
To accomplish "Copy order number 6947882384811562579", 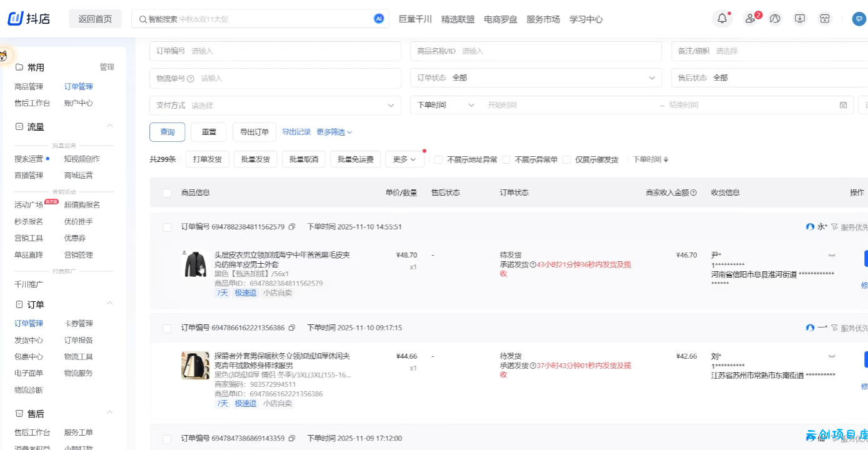I will click(292, 227).
